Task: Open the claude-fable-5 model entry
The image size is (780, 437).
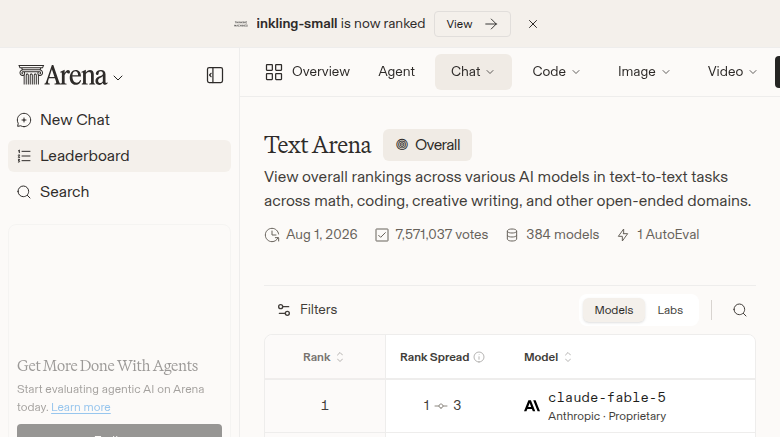Action: click(607, 398)
